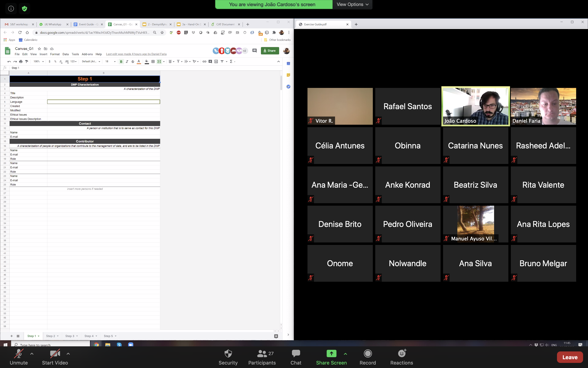
Task: Leave the Zoom meeting
Action: click(570, 357)
